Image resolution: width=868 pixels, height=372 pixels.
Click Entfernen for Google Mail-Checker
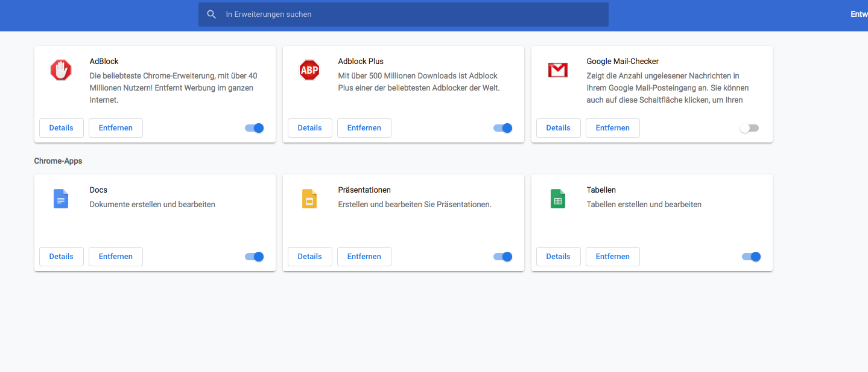613,128
